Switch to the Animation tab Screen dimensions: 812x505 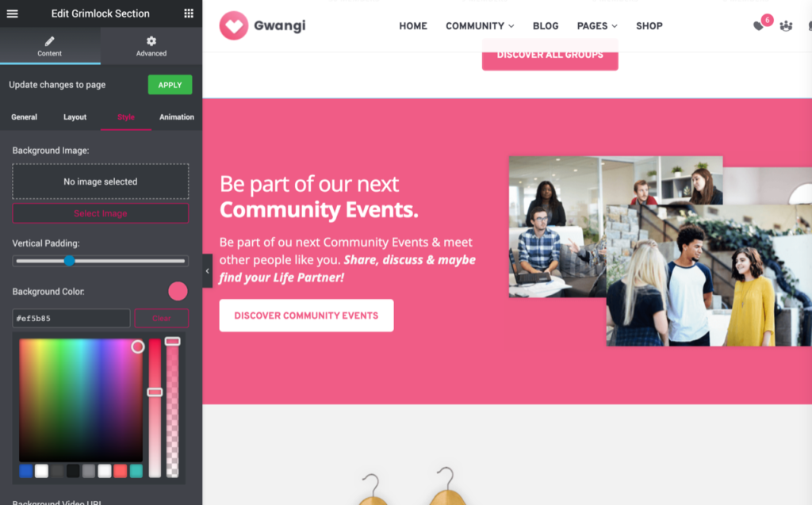[177, 117]
